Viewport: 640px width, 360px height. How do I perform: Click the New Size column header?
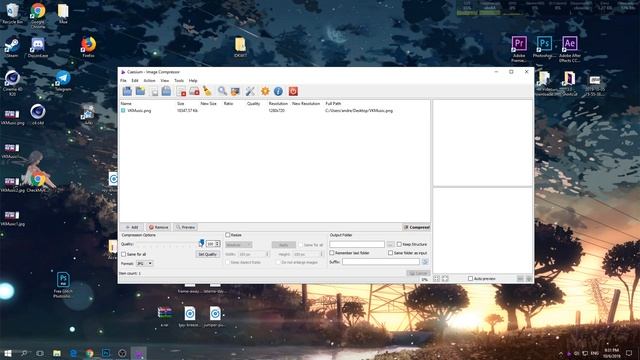208,104
